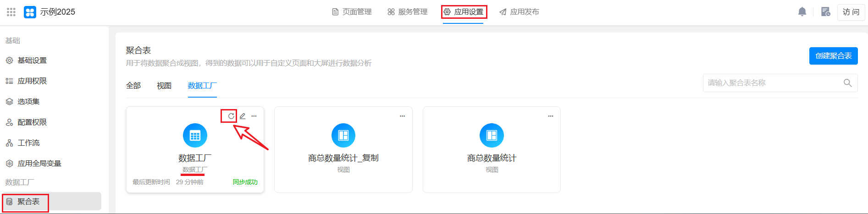Click the refresh icon on 数据工厂 card
868x214 pixels.
click(231, 116)
